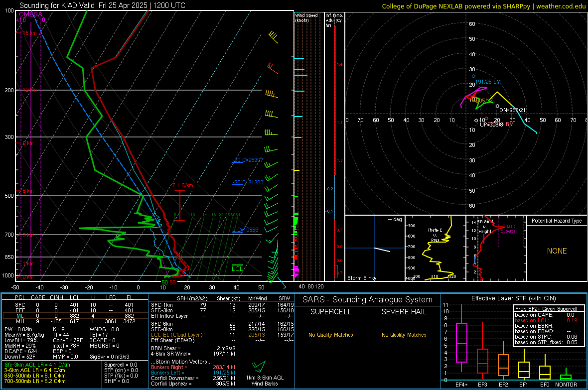Click the green surface dewpoint value 50

[x=164, y=282]
